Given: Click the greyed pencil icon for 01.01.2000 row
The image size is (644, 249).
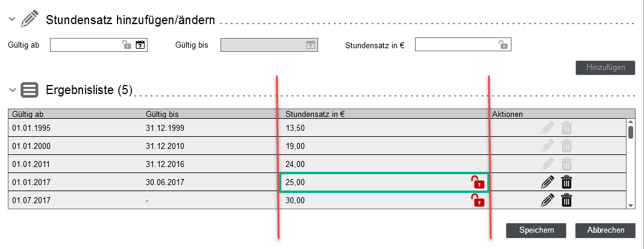Looking at the screenshot, I should [x=548, y=146].
